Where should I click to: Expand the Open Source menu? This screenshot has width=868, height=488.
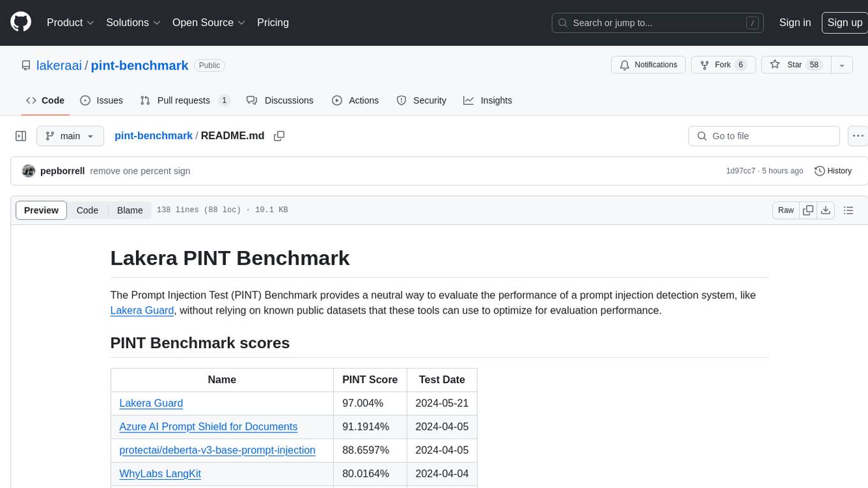click(209, 22)
